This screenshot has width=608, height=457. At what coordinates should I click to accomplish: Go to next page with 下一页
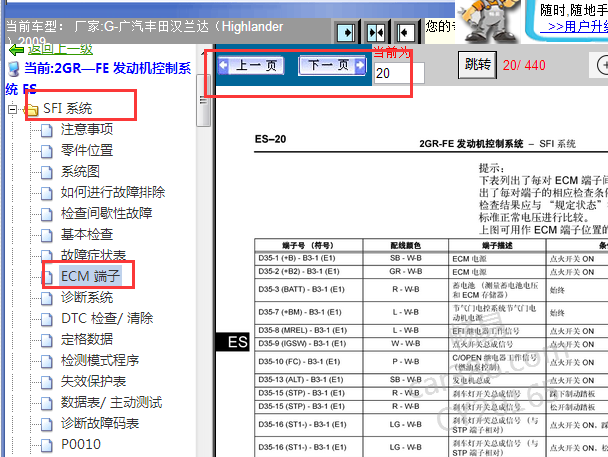[332, 66]
